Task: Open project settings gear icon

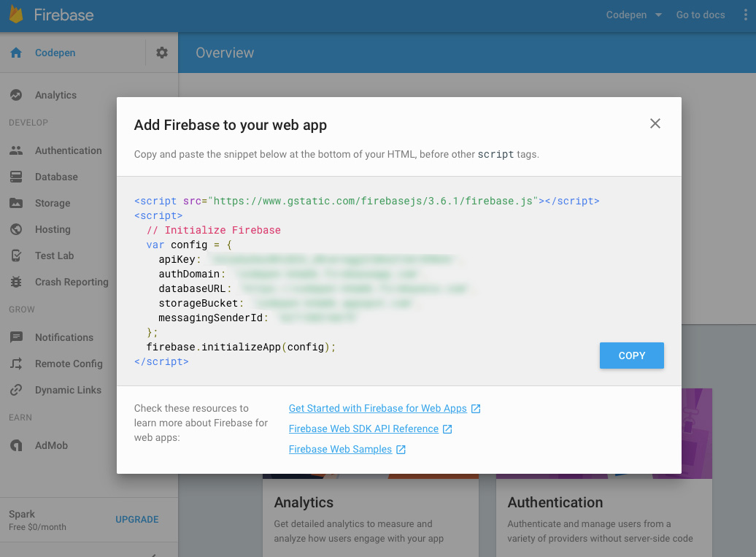Action: click(162, 53)
